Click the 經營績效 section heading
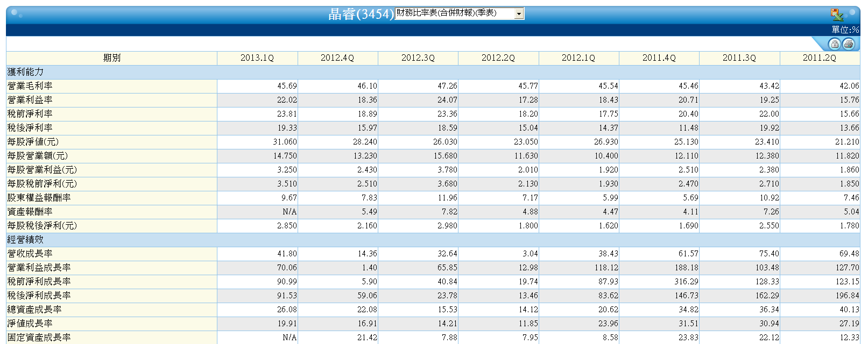This screenshot has height=344, width=868. pyautogui.click(x=25, y=240)
